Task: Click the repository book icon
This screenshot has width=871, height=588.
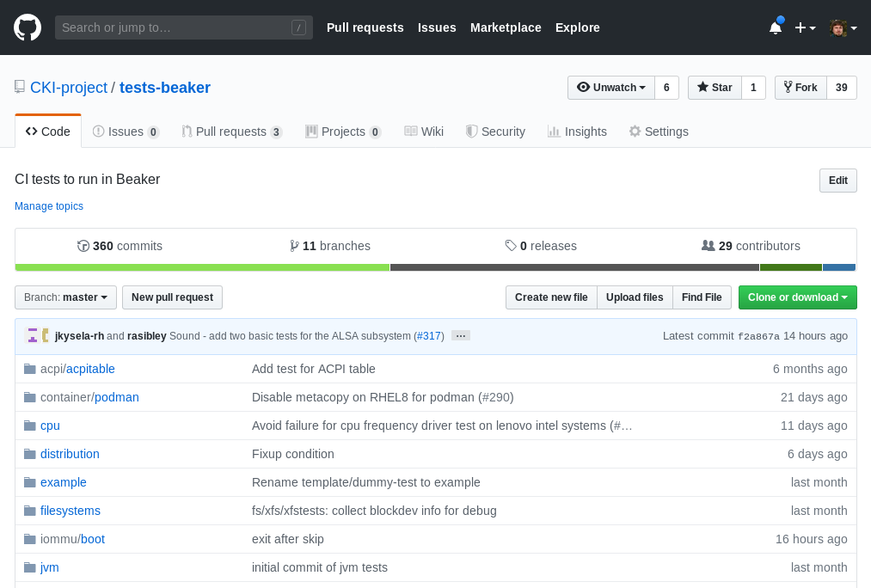Action: click(x=20, y=87)
